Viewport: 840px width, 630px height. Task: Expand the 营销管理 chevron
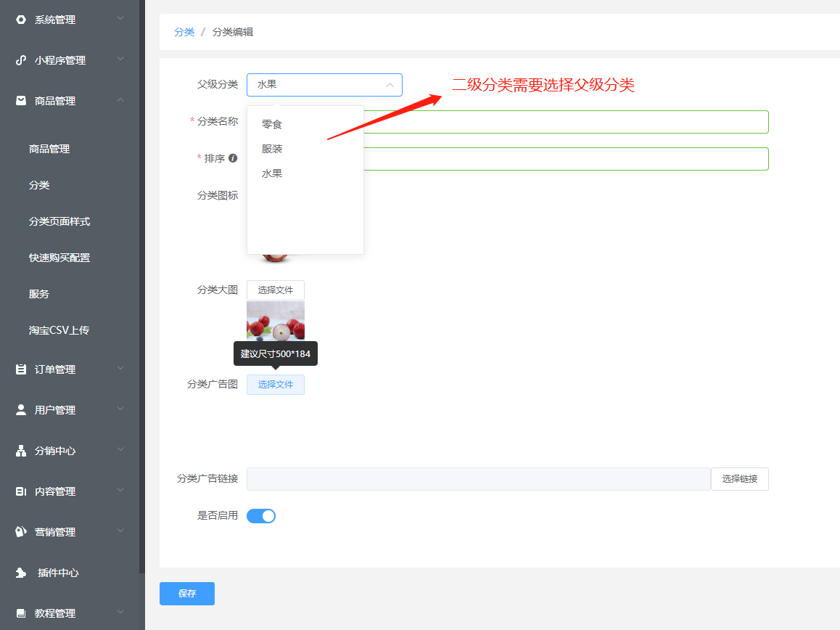(x=120, y=531)
